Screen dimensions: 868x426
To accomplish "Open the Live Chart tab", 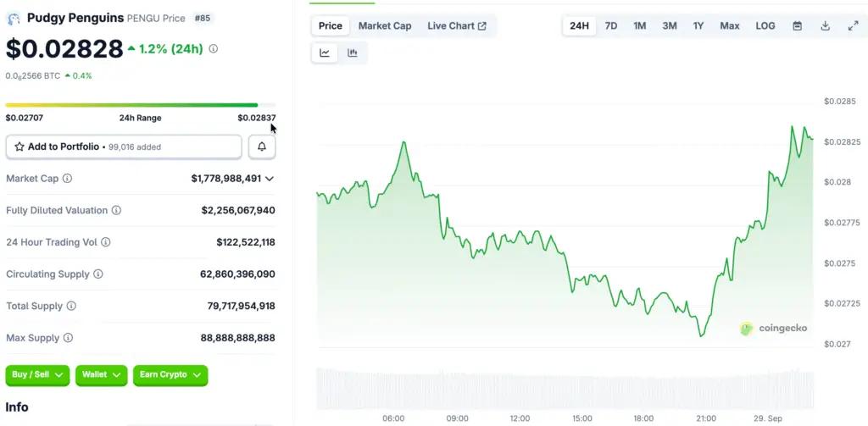I will 457,26.
